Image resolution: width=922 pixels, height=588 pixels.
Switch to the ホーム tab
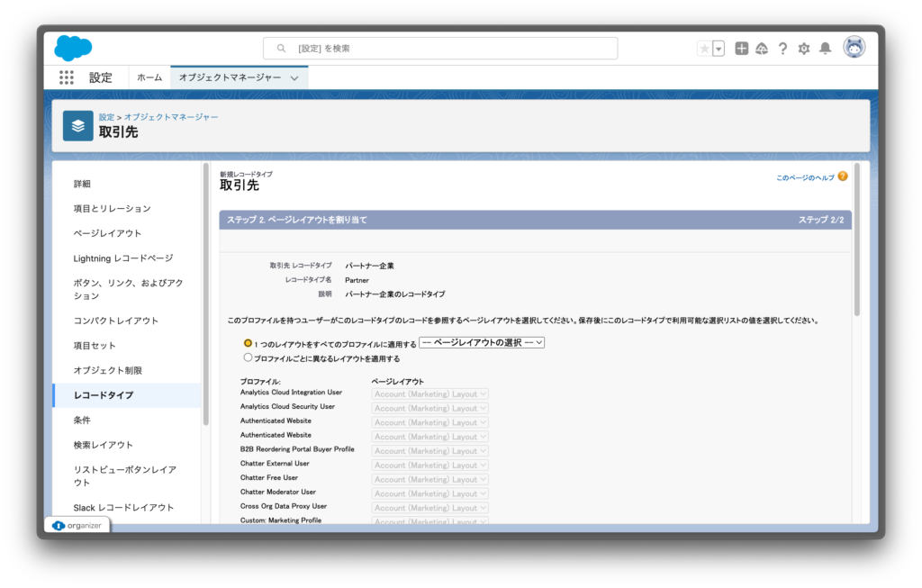149,77
